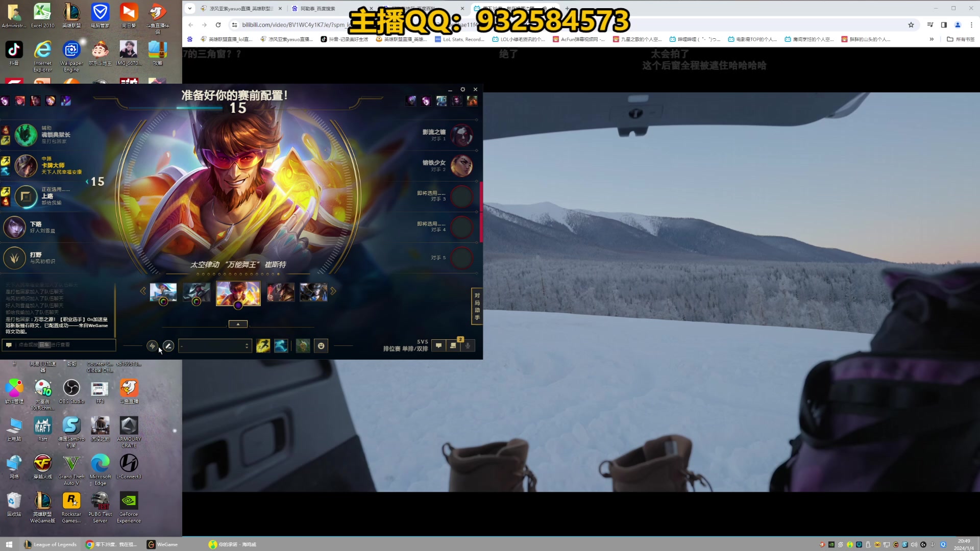
Task: Open TikTok 抖音 desktop icon
Action: [x=14, y=53]
